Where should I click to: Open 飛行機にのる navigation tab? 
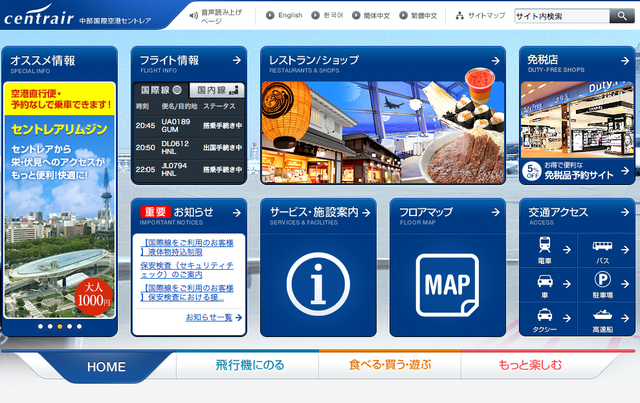click(249, 365)
